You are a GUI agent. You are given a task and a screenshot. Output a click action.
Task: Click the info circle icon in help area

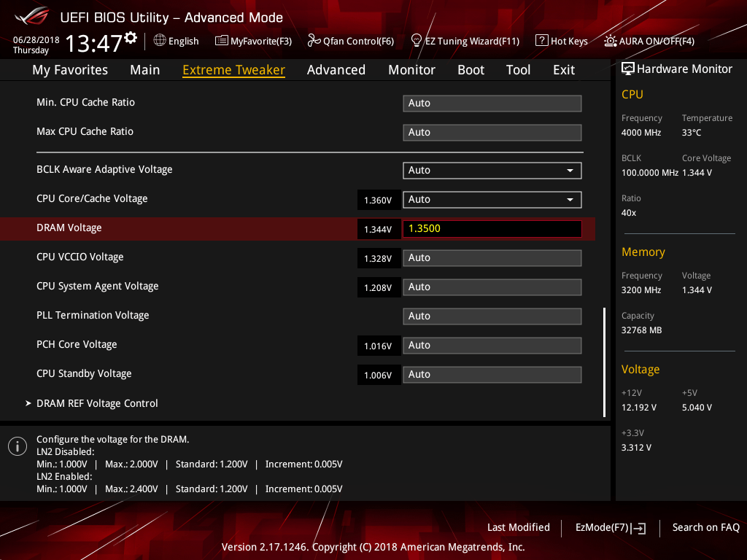coord(18,446)
